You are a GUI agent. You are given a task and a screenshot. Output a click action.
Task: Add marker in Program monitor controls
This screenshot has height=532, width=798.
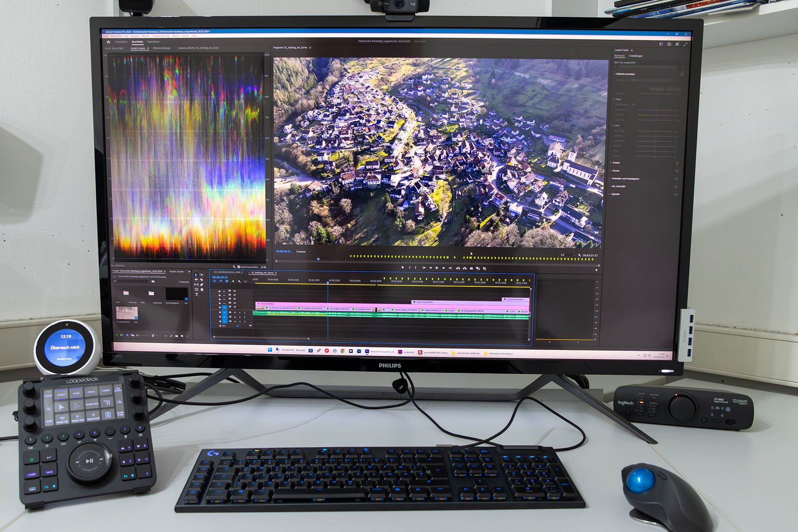(403, 268)
